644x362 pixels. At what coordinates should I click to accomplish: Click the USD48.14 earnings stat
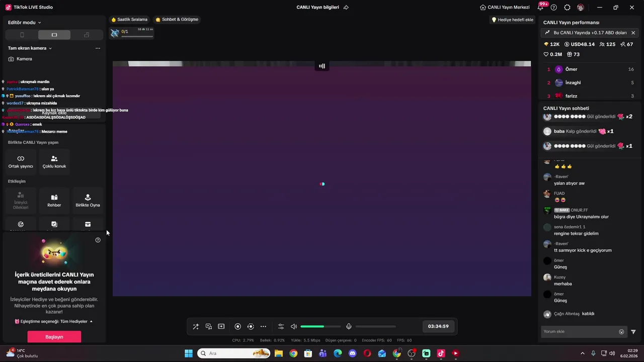coord(580,44)
